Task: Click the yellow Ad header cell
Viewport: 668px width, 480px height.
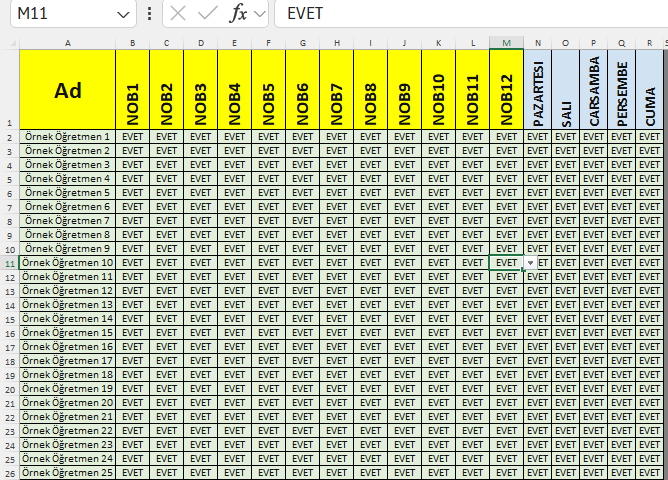Action: tap(67, 90)
